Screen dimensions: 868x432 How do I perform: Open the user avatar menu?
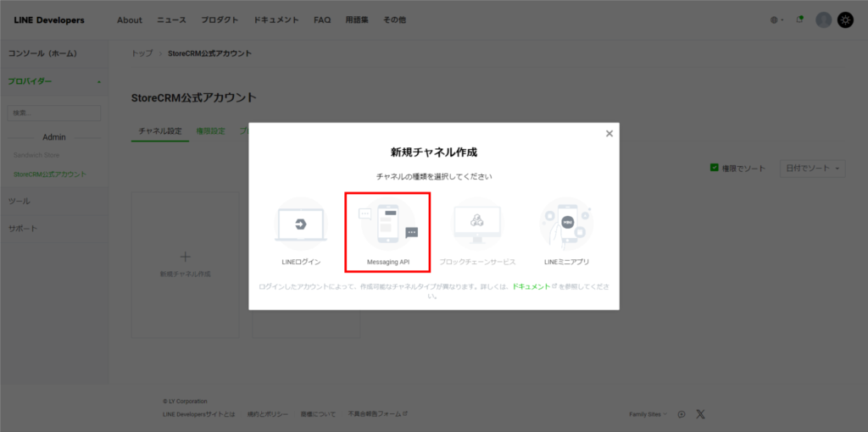click(824, 20)
